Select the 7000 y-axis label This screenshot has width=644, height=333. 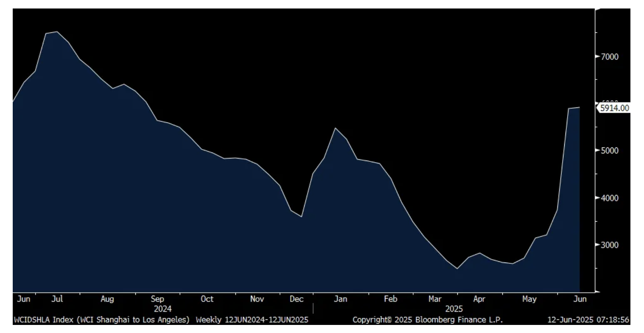coord(610,56)
